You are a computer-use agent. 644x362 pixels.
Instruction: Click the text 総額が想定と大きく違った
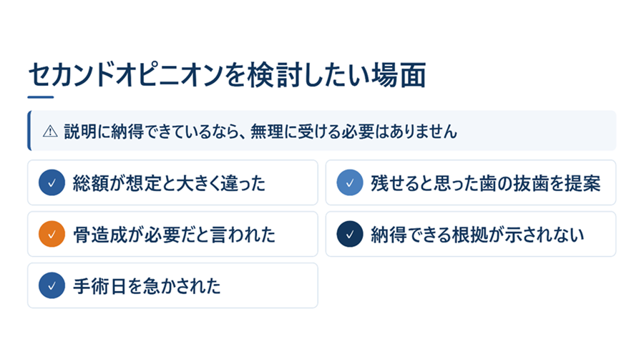point(169,183)
